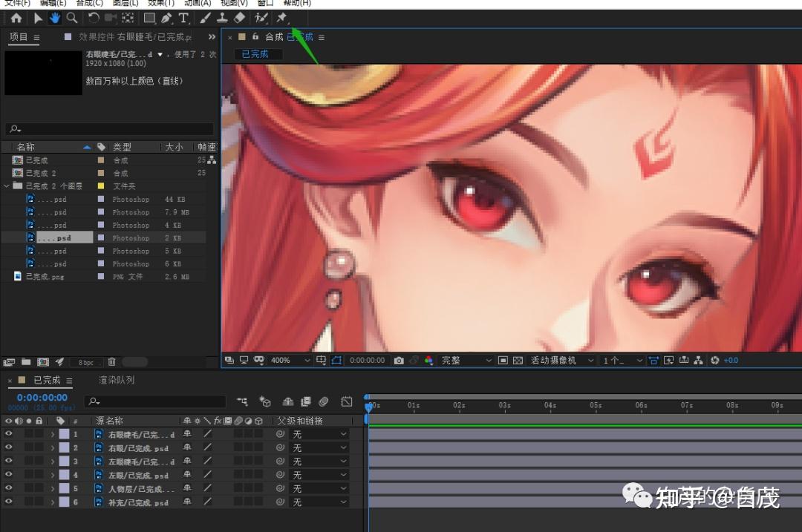Switch to the 渲染队列 tab
The height and width of the screenshot is (532, 802).
pos(117,380)
